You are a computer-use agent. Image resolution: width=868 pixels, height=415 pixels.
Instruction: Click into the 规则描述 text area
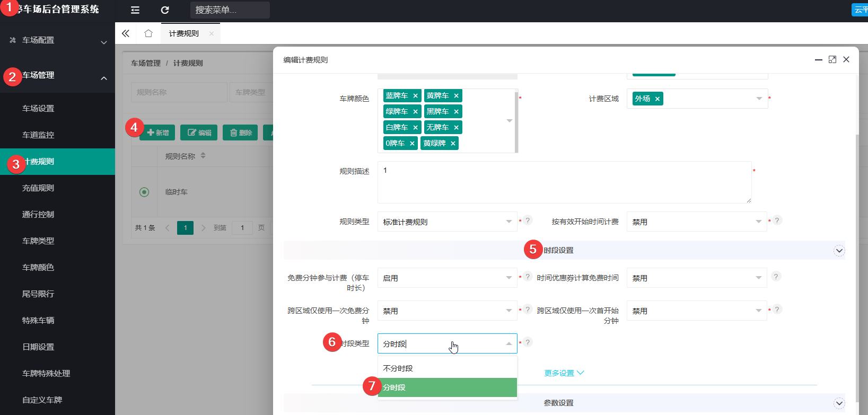(564, 182)
